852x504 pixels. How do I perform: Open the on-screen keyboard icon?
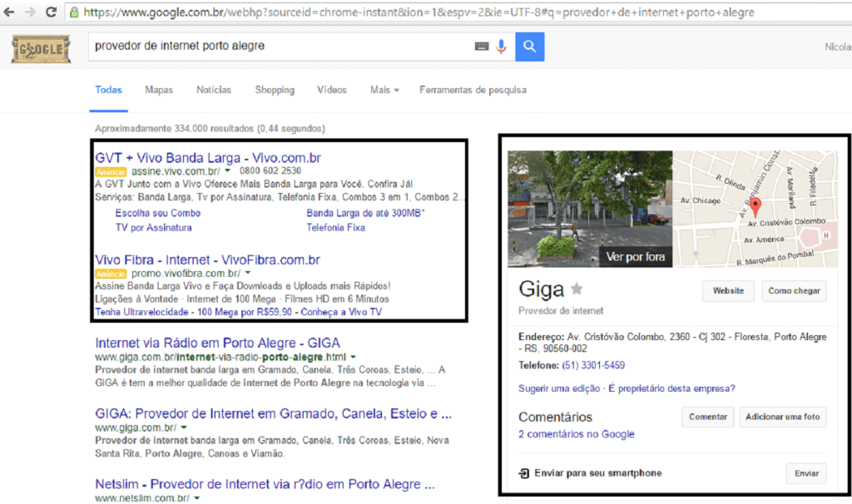(x=482, y=47)
